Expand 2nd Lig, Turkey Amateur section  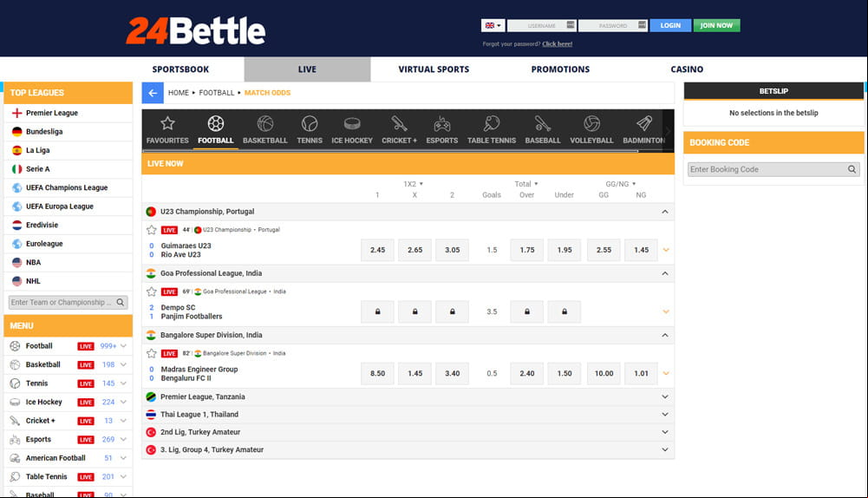point(665,432)
